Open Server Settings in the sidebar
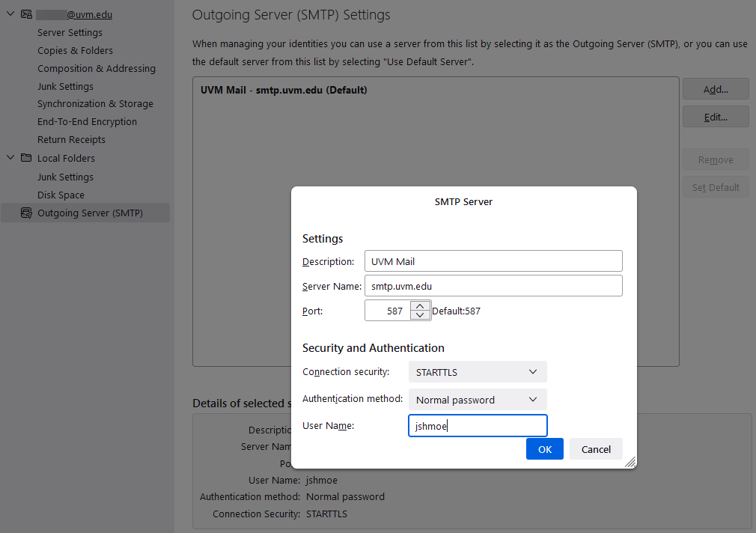The image size is (756, 533). pyautogui.click(x=70, y=33)
